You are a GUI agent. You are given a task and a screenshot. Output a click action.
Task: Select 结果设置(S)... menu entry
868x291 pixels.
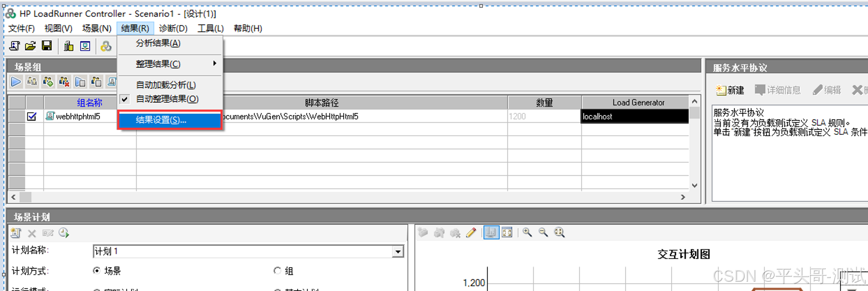[170, 120]
